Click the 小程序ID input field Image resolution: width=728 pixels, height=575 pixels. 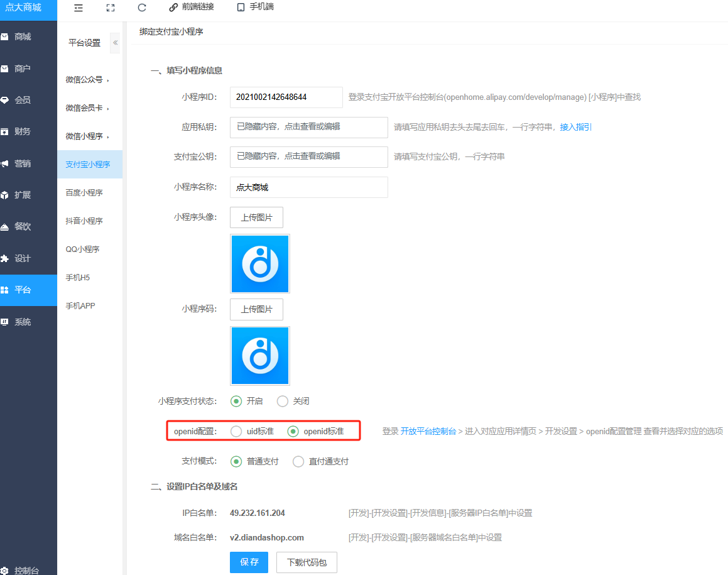pos(286,97)
